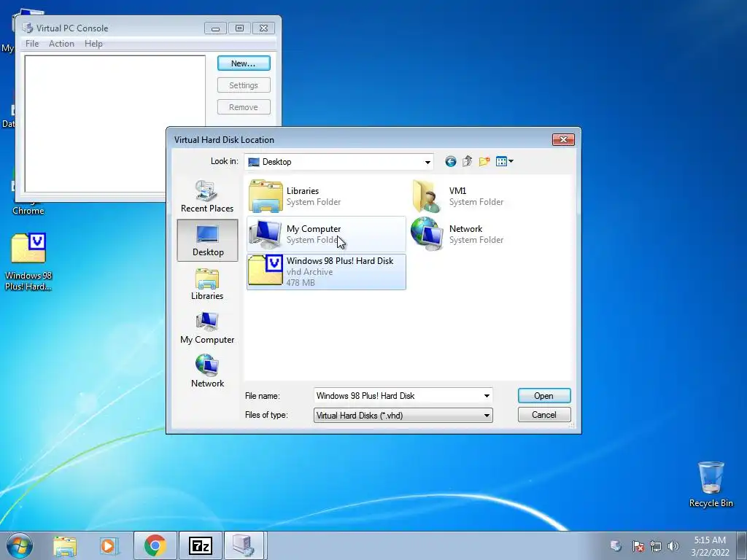Click the Up One Level icon
Image resolution: width=747 pixels, height=560 pixels.
point(467,161)
